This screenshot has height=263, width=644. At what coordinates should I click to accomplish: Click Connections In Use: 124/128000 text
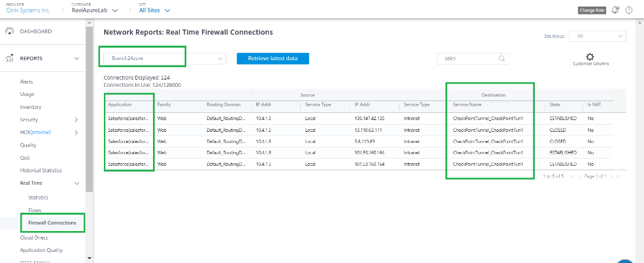(142, 85)
